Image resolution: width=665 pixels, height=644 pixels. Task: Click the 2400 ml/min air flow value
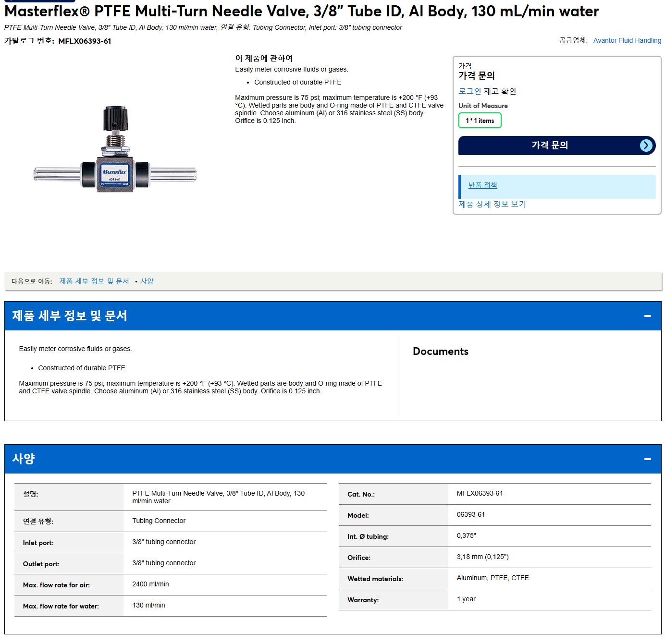coord(150,584)
